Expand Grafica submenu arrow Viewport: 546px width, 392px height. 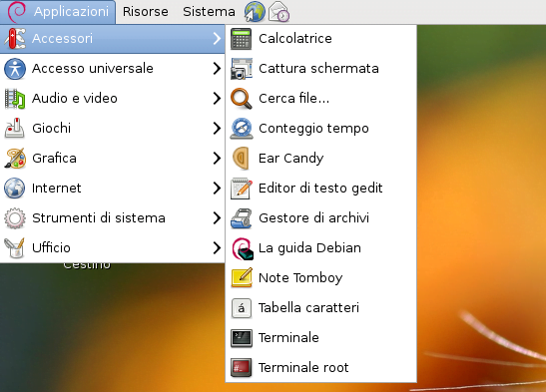coord(217,158)
